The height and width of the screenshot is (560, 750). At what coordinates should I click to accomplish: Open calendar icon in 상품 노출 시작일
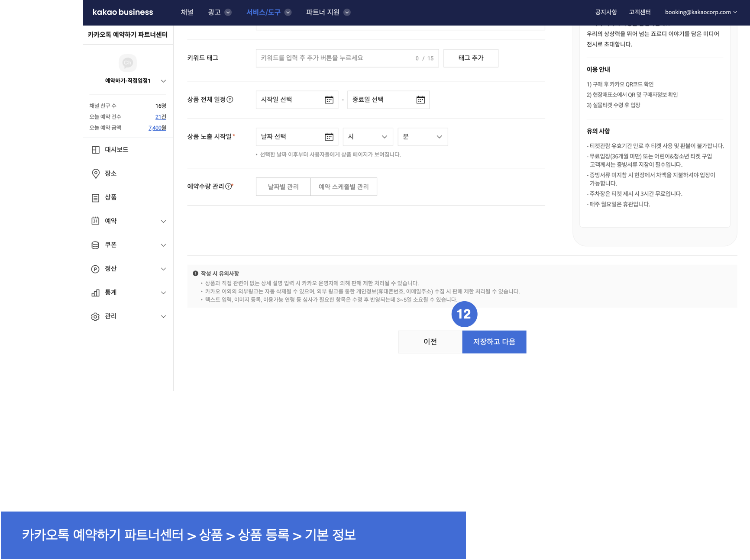329,137
